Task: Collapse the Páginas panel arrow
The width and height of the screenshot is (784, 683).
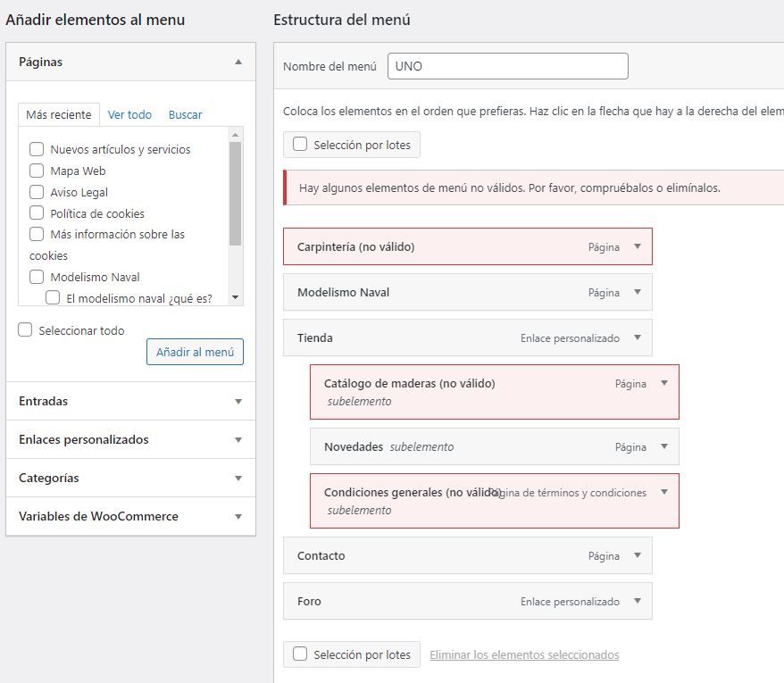Action: point(238,62)
